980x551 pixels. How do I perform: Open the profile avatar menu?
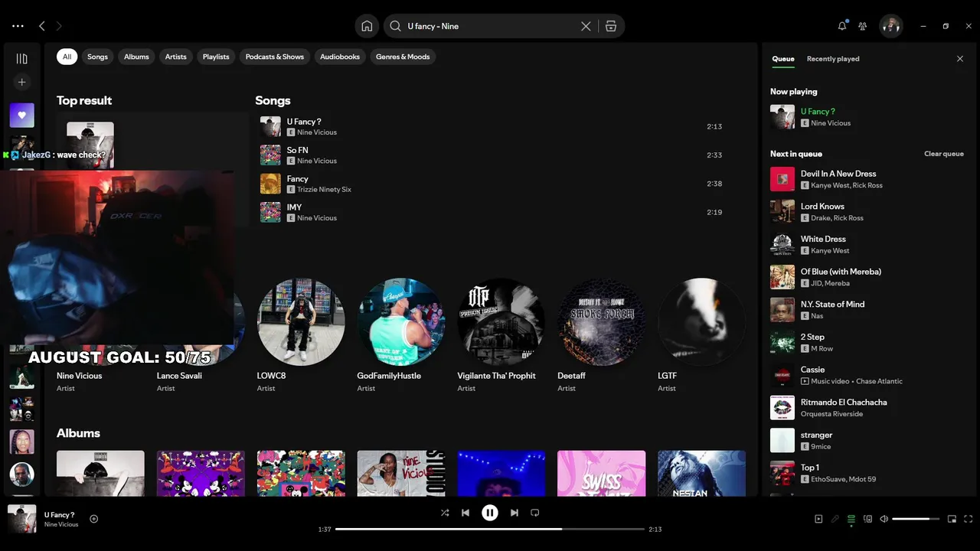(890, 26)
